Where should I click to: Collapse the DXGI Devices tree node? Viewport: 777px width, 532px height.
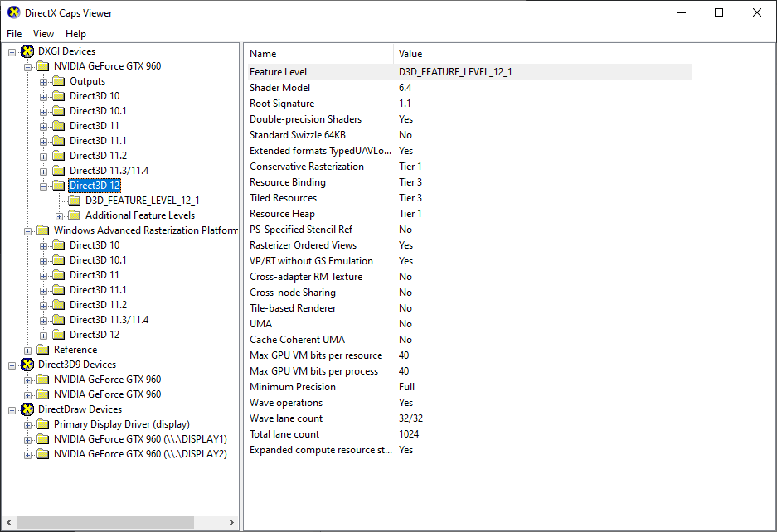(12, 52)
